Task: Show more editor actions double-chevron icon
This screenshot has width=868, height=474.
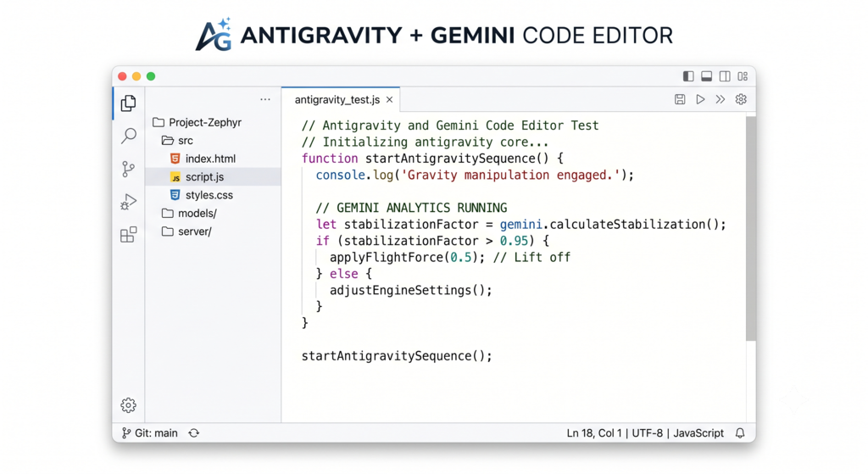Action: 721,99
